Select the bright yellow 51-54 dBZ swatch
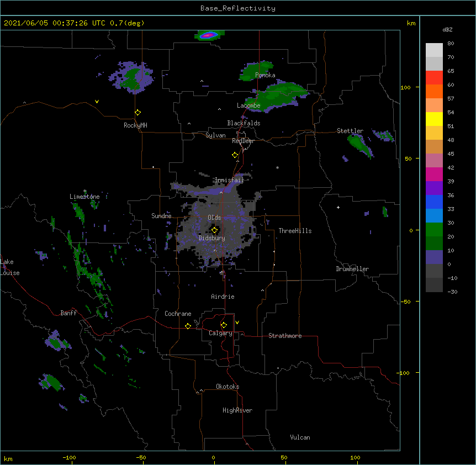 (434, 119)
